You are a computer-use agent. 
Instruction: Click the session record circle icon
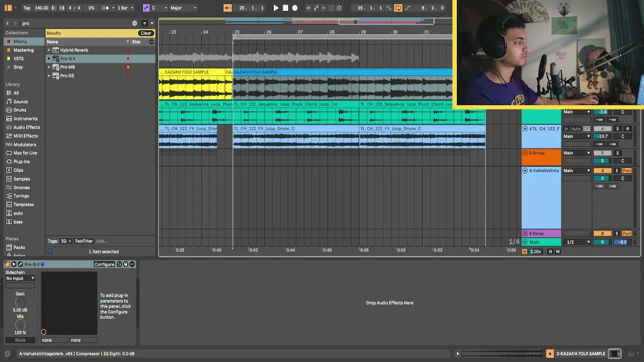[x=339, y=8]
